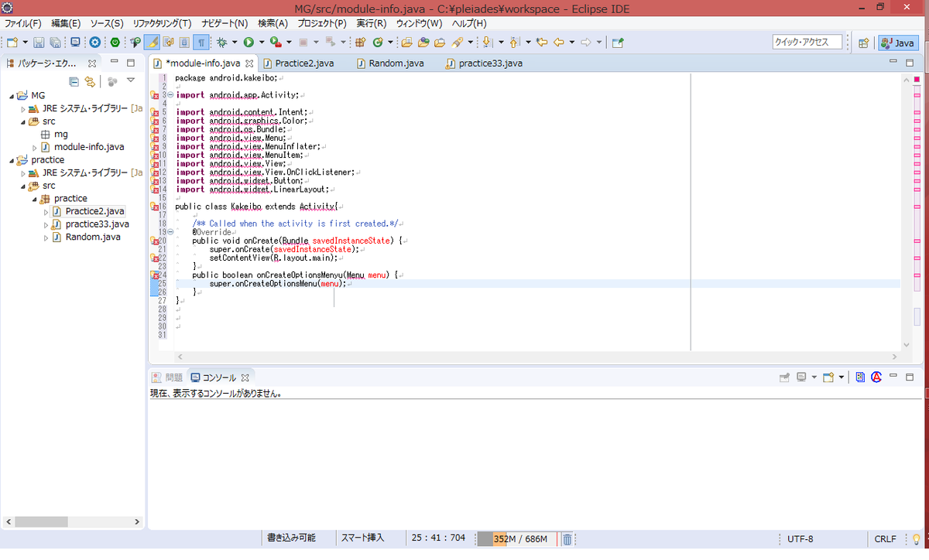Open the Package Explorer view menu triangle
Screen dimensions: 929x560
point(131,80)
